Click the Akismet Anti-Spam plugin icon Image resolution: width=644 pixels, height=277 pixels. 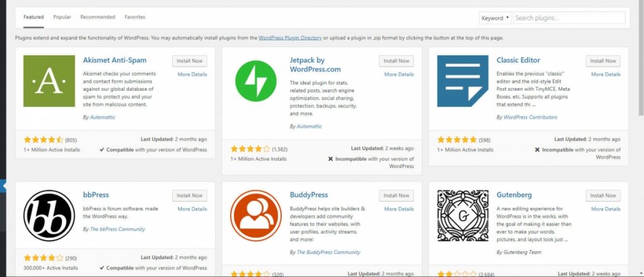(49, 81)
